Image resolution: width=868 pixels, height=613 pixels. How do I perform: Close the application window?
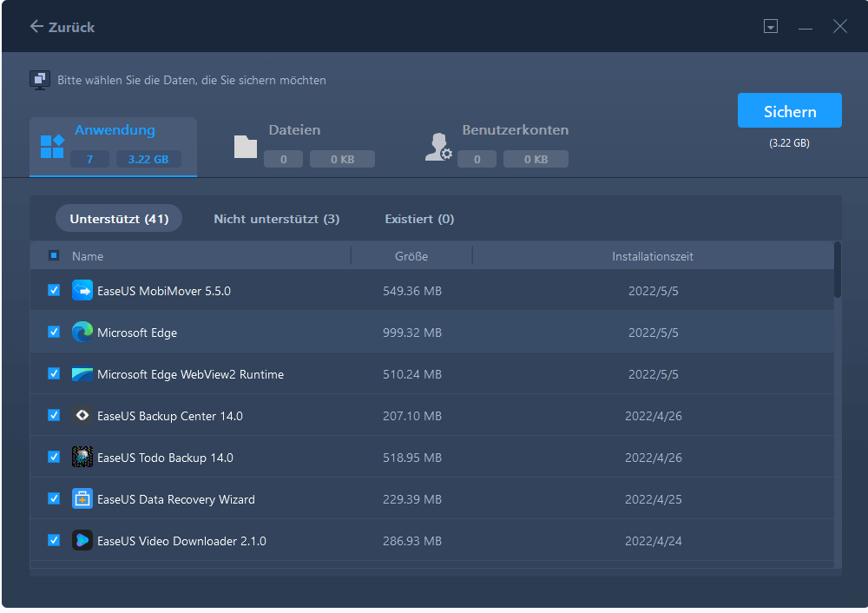pos(839,26)
